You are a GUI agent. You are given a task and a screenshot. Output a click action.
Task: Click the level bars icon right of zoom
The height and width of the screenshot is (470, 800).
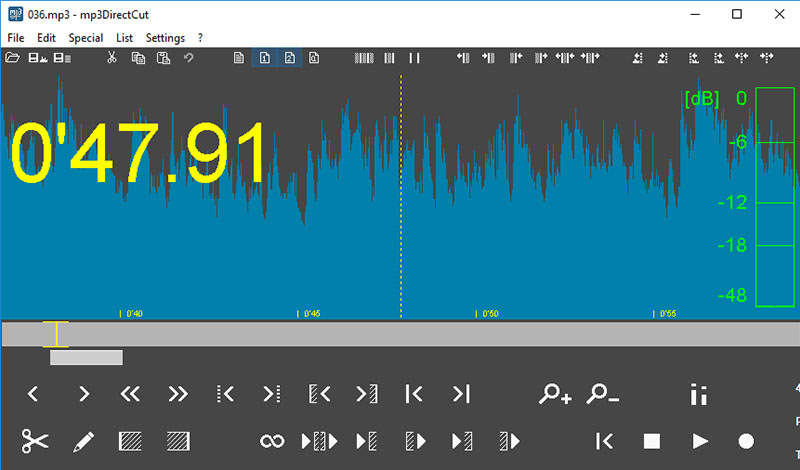pos(698,394)
